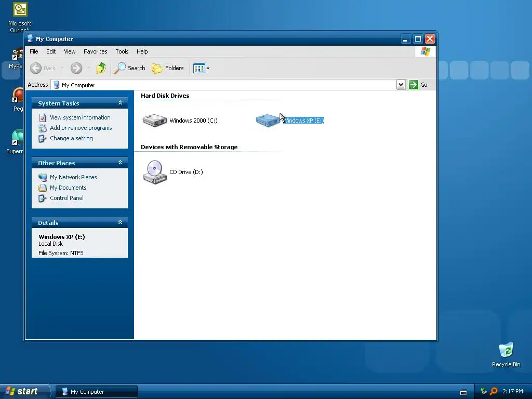
Task: Minimize the My Computer window
Action: pyautogui.click(x=405, y=38)
